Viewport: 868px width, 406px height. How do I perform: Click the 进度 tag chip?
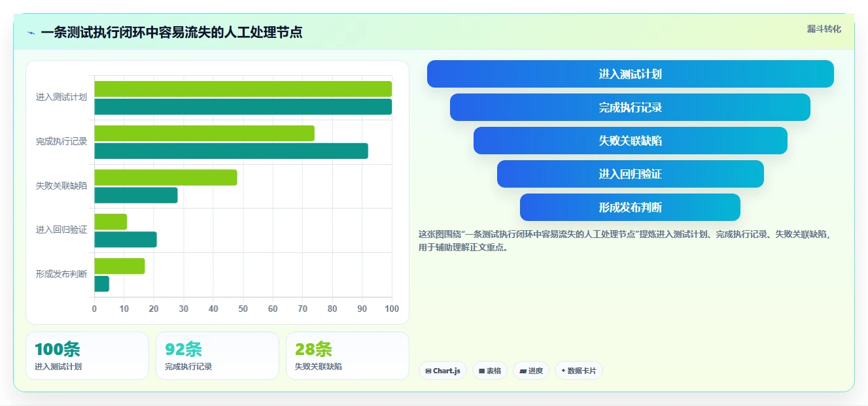pyautogui.click(x=531, y=371)
